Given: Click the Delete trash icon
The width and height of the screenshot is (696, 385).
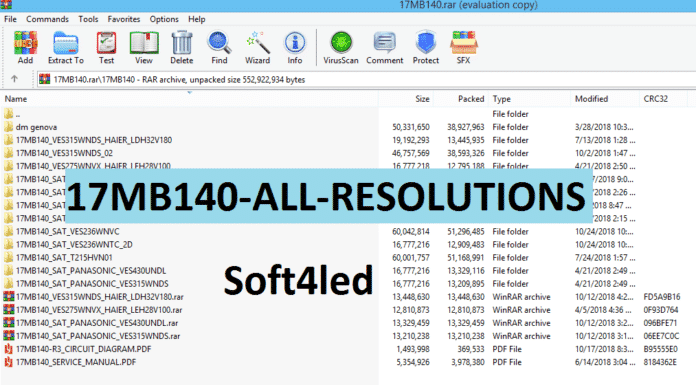Looking at the screenshot, I should click(182, 47).
